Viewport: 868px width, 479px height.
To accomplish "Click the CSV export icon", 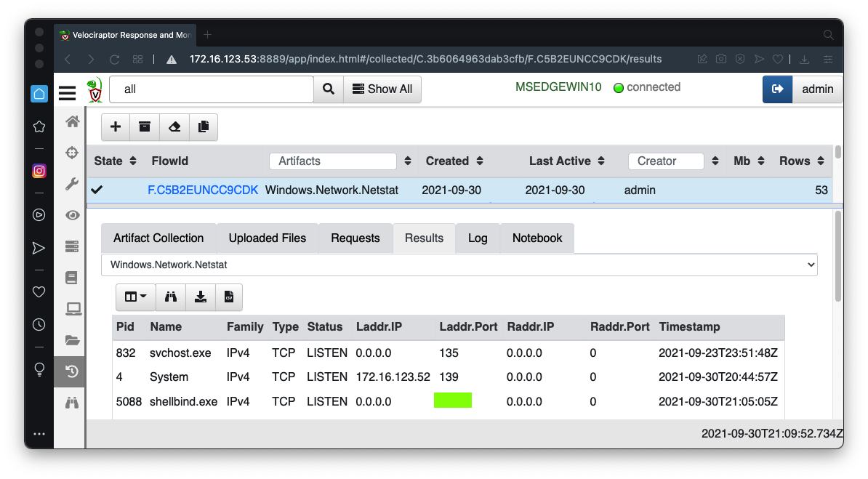I will click(x=228, y=297).
